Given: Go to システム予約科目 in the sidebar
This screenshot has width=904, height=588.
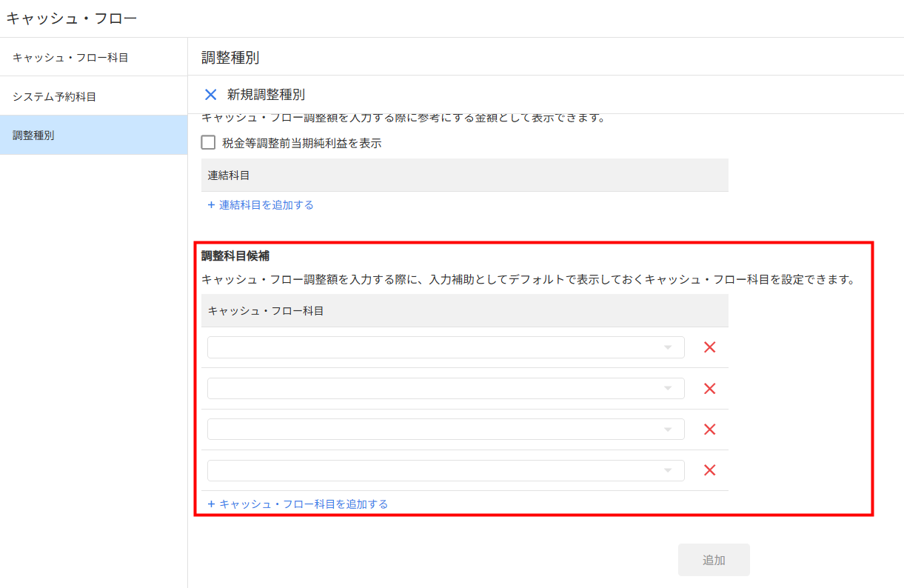Looking at the screenshot, I should click(54, 96).
